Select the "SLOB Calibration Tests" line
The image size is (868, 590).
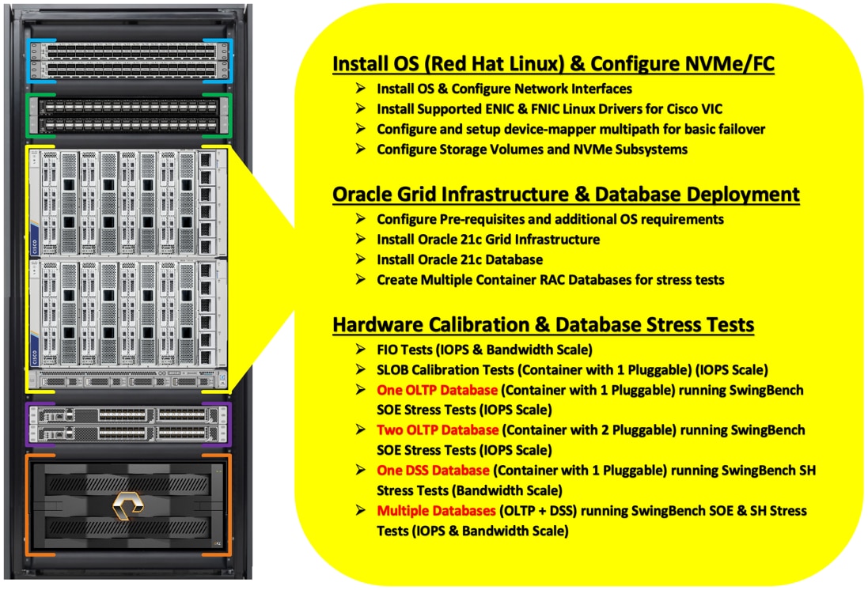pyautogui.click(x=572, y=369)
